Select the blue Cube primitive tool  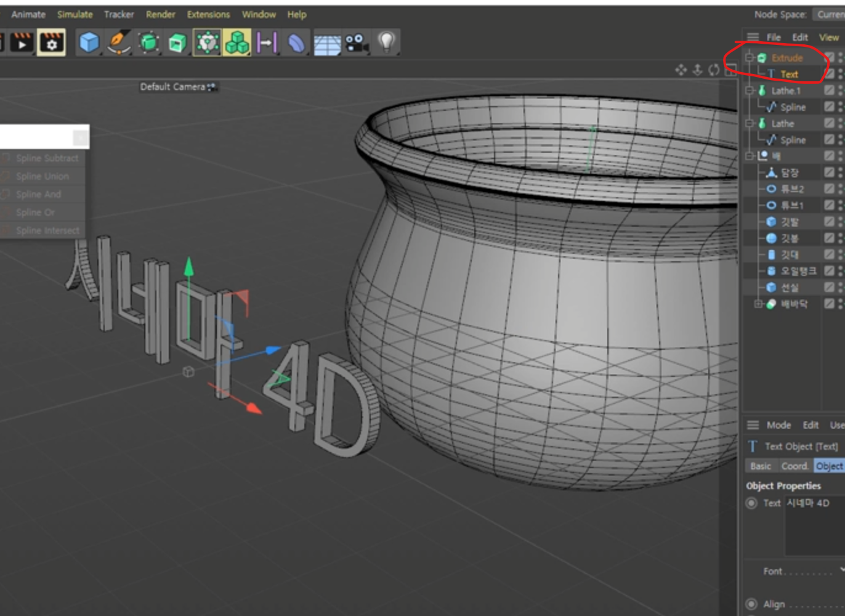(x=89, y=43)
